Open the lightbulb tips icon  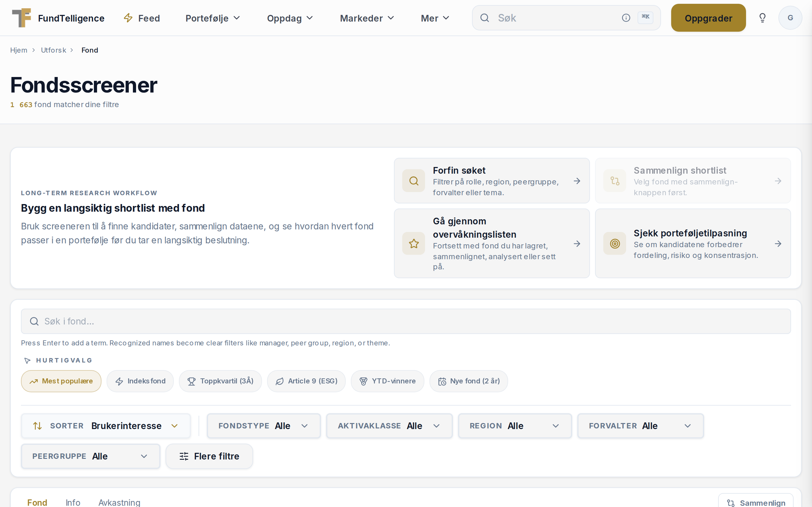[762, 18]
